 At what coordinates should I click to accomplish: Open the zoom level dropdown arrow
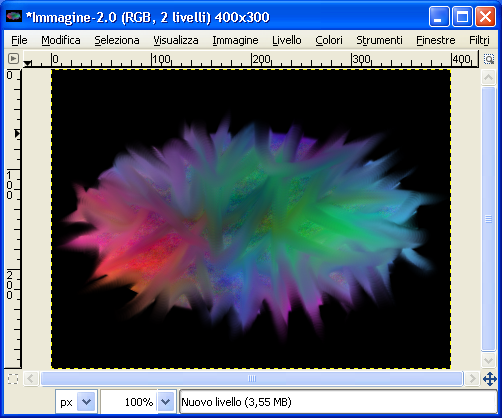tap(166, 402)
